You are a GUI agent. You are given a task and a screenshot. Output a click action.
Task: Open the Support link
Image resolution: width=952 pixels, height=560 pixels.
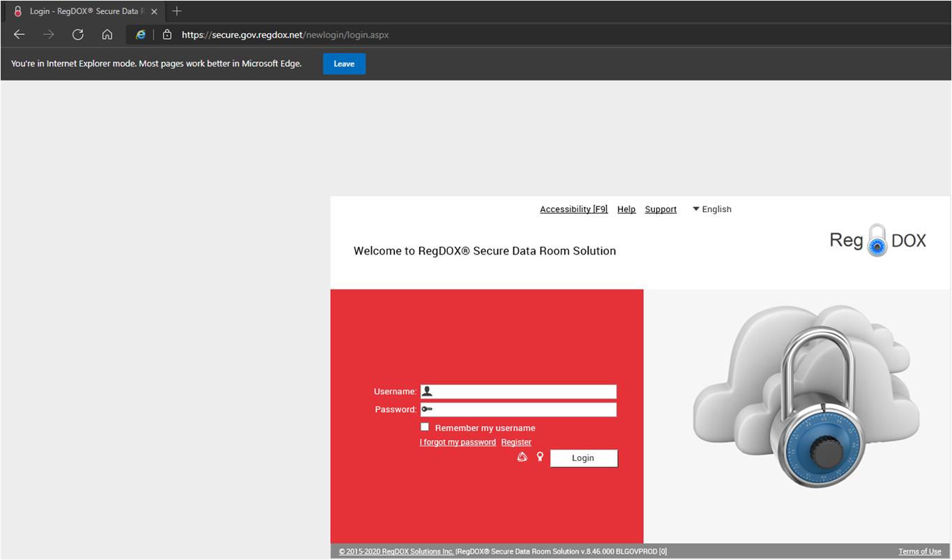660,209
